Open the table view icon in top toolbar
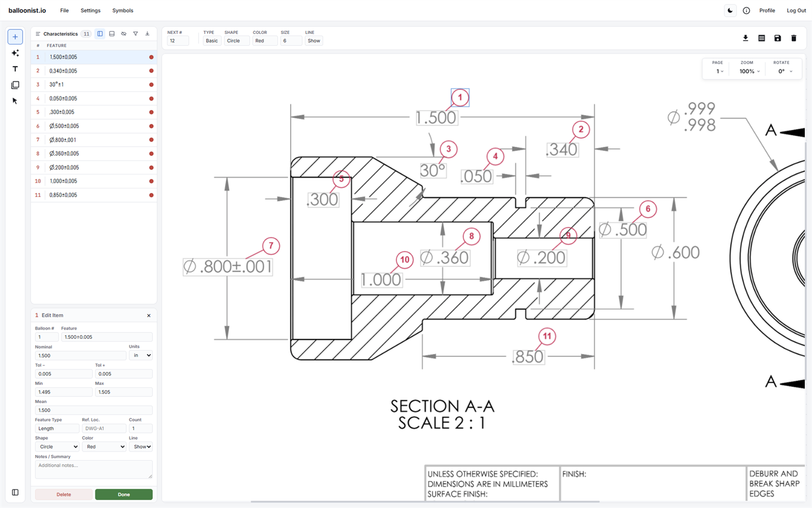 point(761,38)
